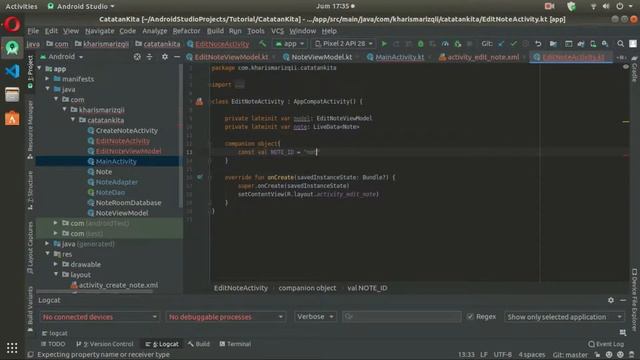Click the class gutter icon beside EditNoteActivity
The width and height of the screenshot is (640, 360).
pos(199,102)
